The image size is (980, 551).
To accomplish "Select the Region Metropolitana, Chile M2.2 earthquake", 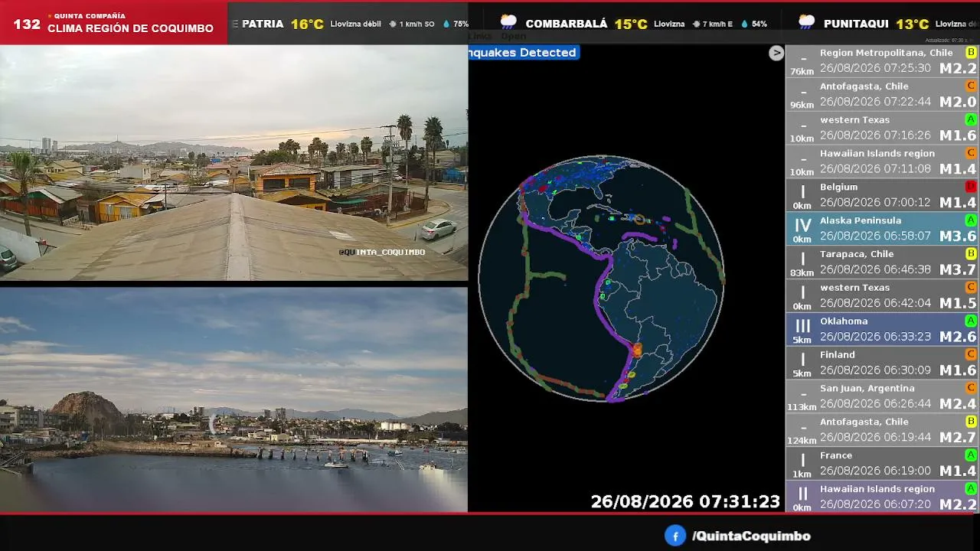I will (882, 61).
